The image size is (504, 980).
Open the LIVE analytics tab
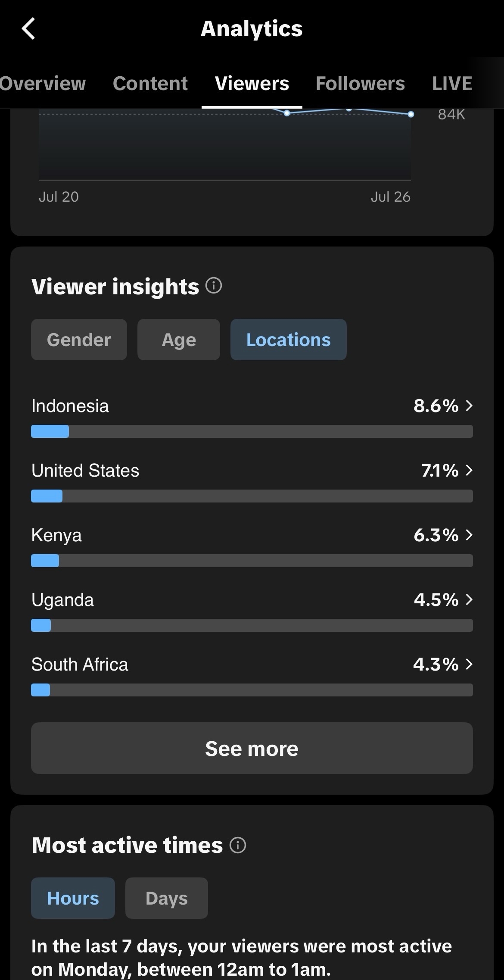[452, 83]
